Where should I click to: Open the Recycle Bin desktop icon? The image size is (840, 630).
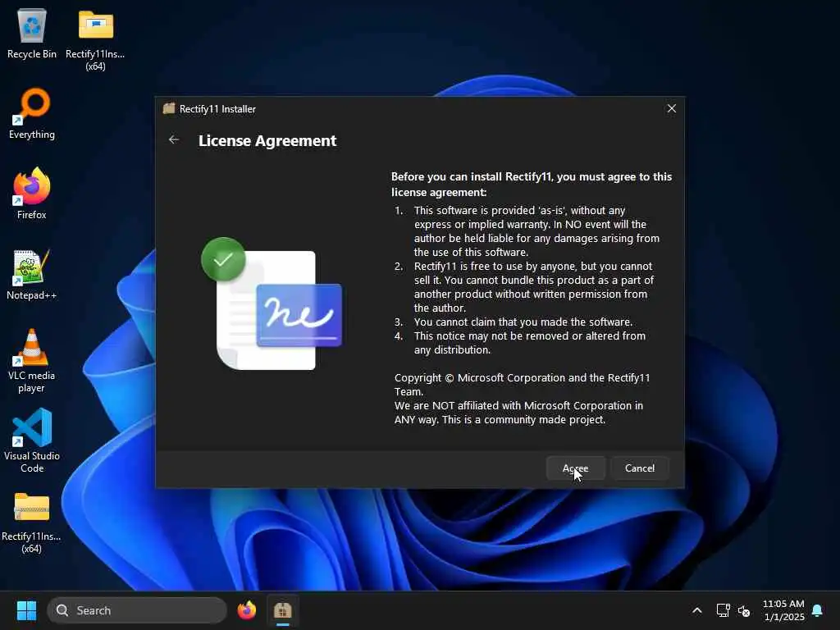[32, 34]
